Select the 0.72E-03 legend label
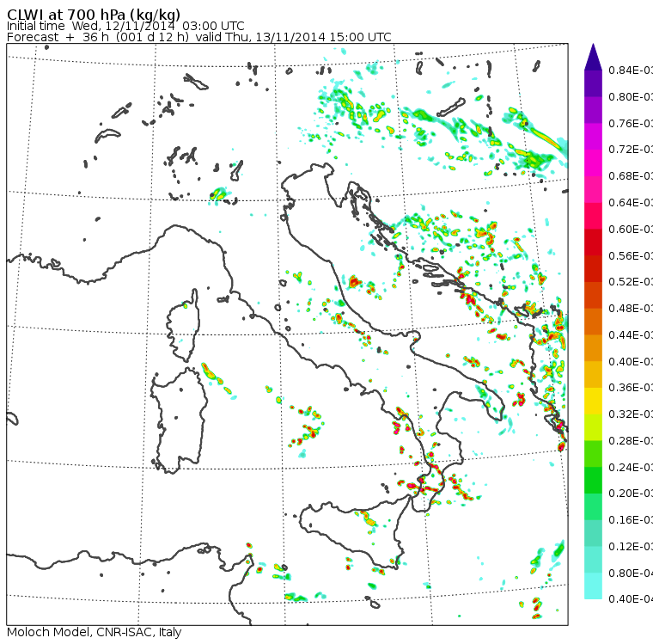This screenshot has width=653, height=644. [x=631, y=150]
